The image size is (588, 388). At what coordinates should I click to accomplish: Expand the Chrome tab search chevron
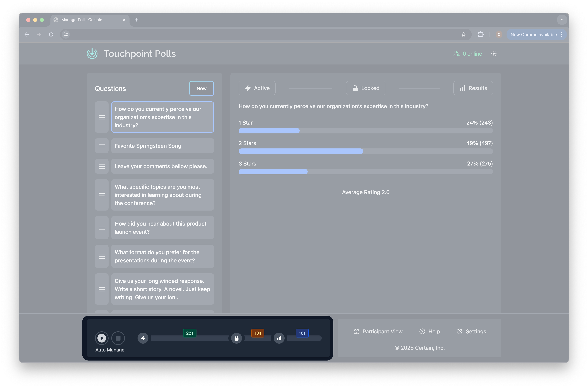pos(562,20)
